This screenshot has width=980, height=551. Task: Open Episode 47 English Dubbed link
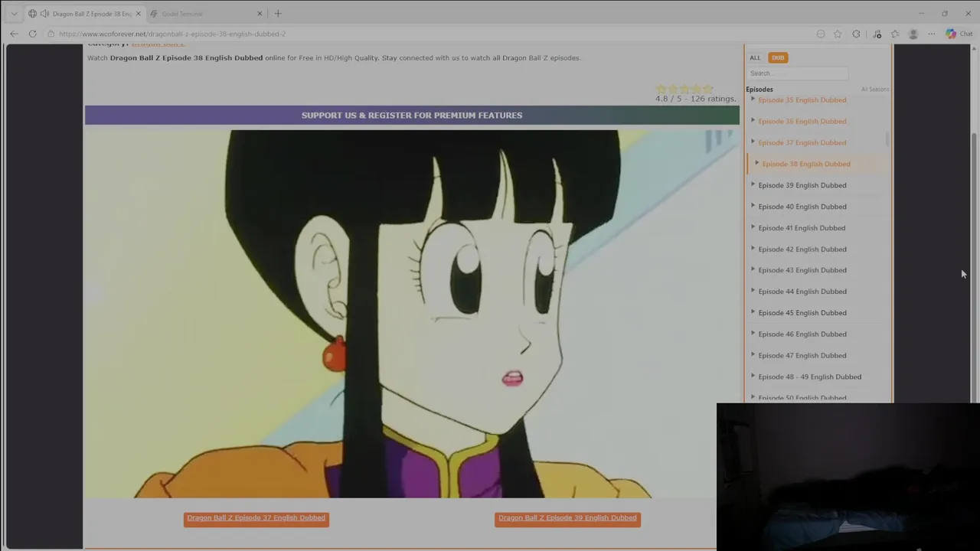tap(802, 356)
